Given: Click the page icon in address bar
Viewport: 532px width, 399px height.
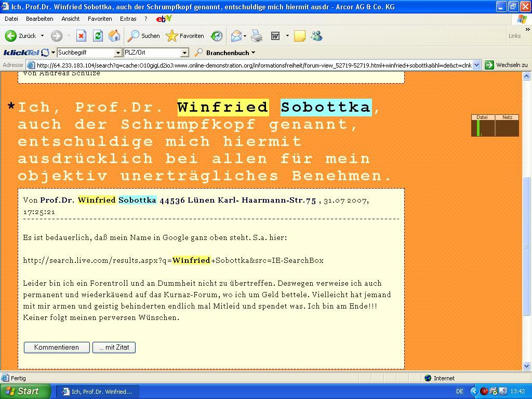Looking at the screenshot, I should pyautogui.click(x=31, y=65).
